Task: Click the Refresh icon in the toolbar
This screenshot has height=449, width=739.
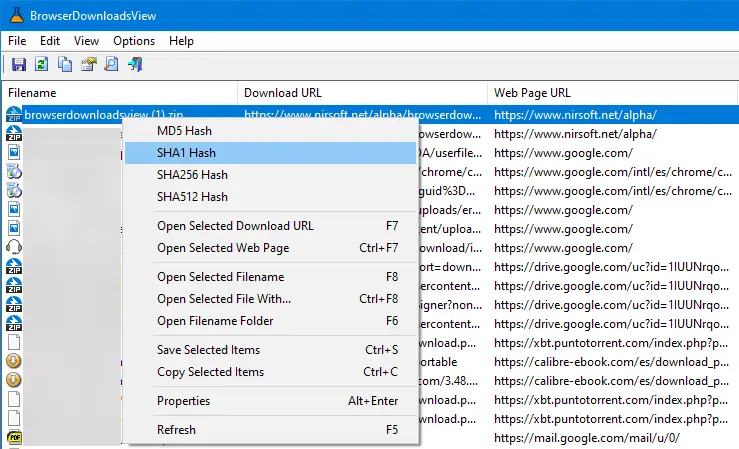Action: (x=41, y=66)
